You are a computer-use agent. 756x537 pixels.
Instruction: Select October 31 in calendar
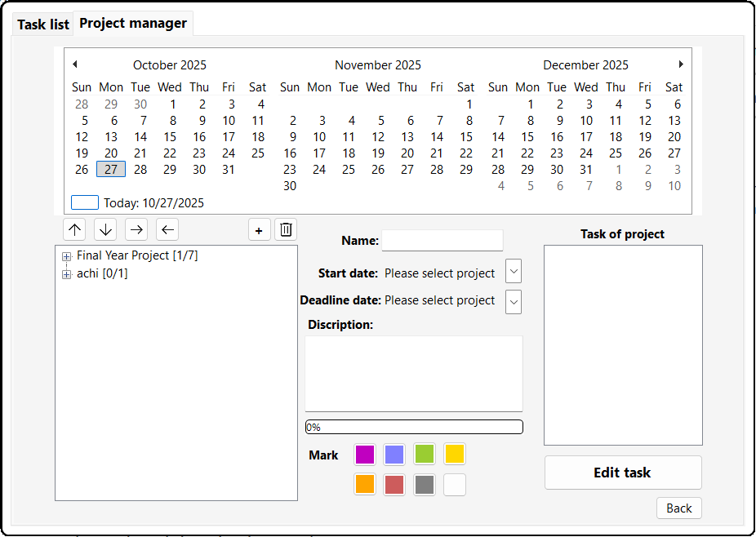coord(229,169)
